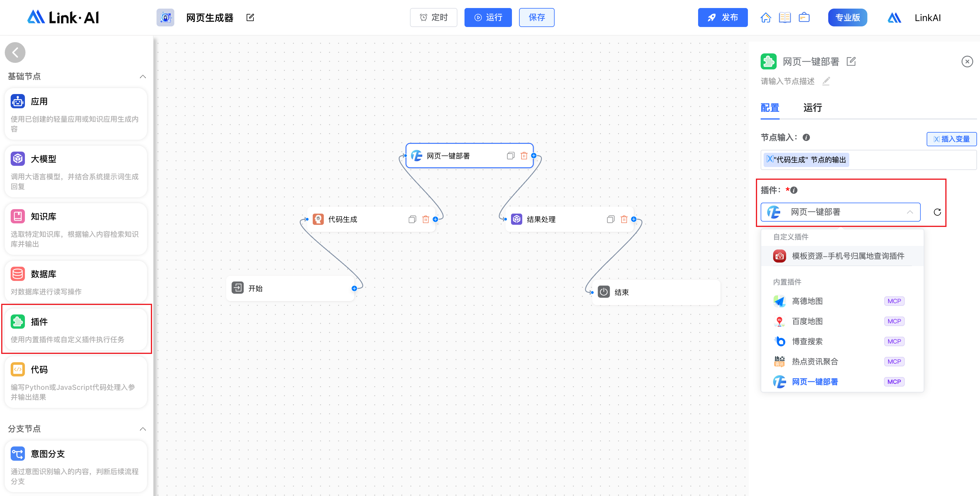
Task: Delete the 网页一键部署 canvas node
Action: 524,156
